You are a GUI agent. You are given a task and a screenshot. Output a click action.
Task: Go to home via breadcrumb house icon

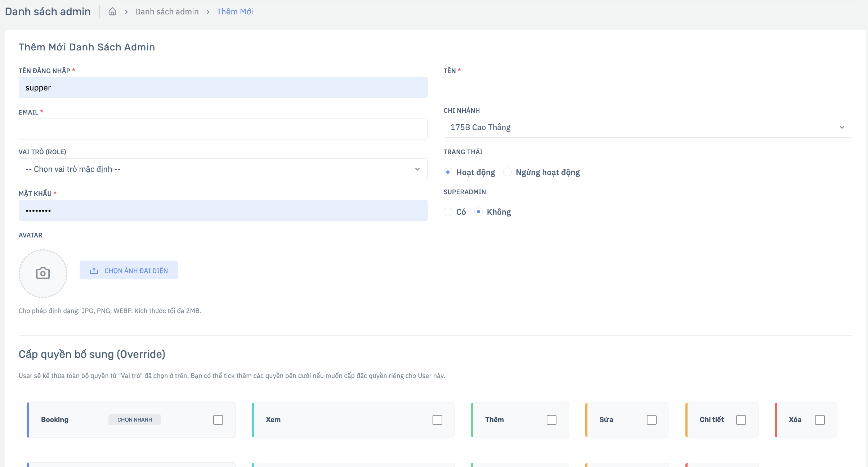tap(112, 12)
